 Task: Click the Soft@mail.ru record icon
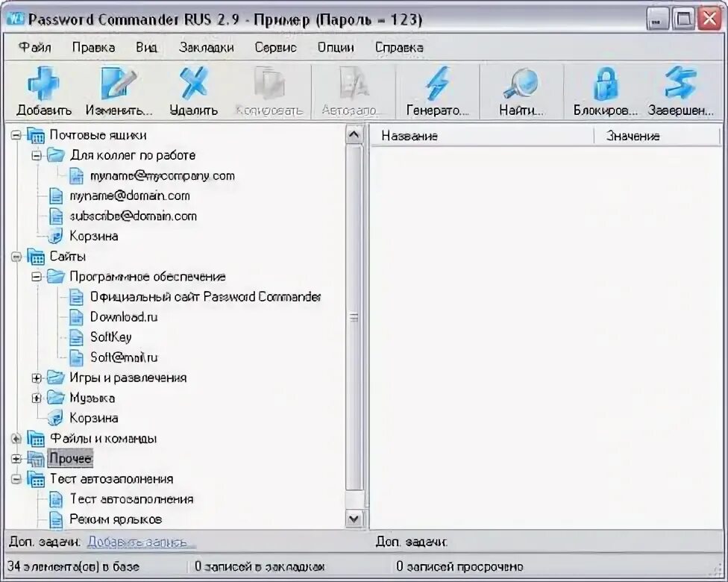77,357
